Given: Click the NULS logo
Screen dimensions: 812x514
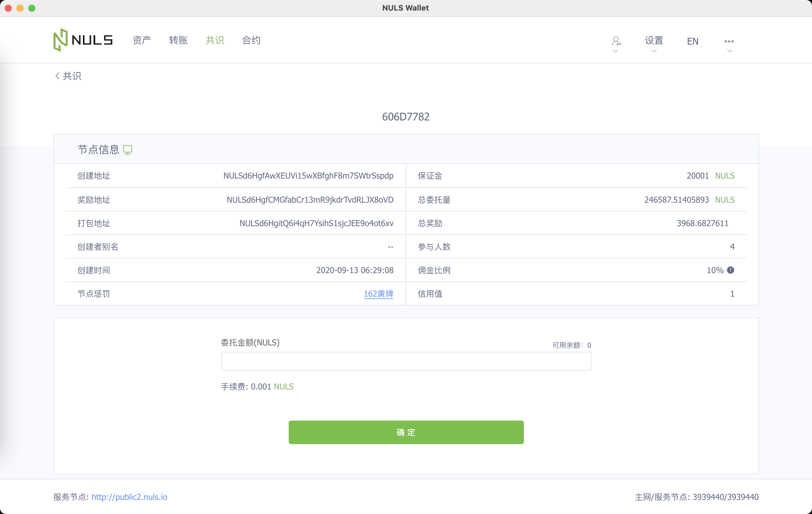Looking at the screenshot, I should click(x=83, y=40).
